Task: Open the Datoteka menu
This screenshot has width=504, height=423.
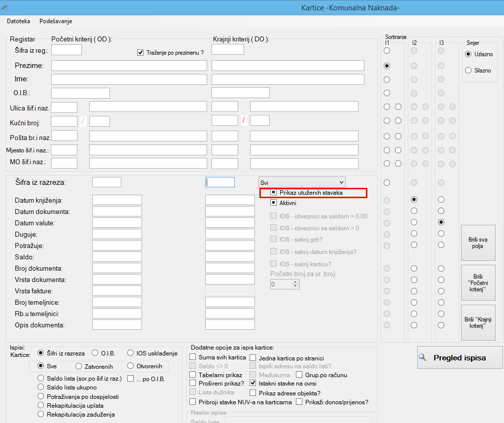Action: [18, 21]
